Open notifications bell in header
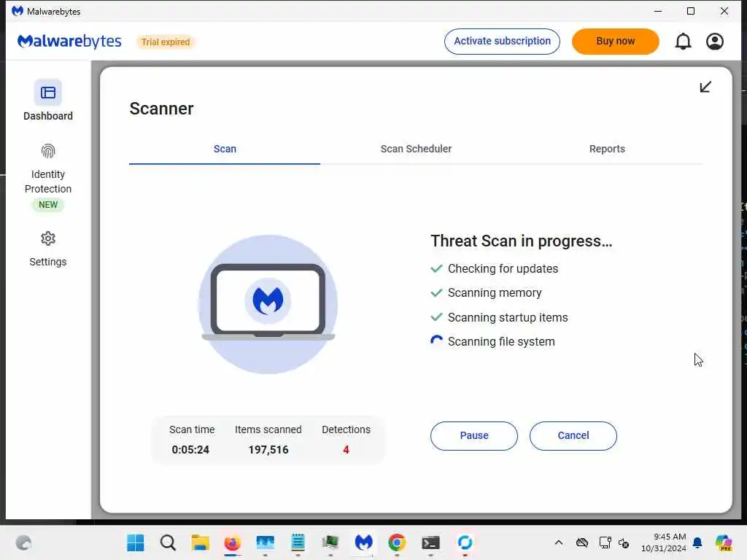Viewport: 747px width, 560px height. [x=683, y=42]
